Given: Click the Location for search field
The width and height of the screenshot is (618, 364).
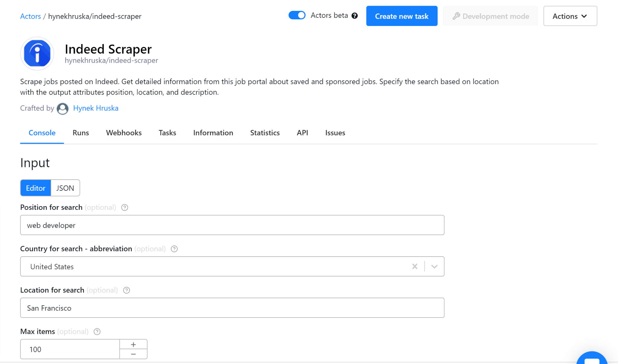Looking at the screenshot, I should 232,308.
